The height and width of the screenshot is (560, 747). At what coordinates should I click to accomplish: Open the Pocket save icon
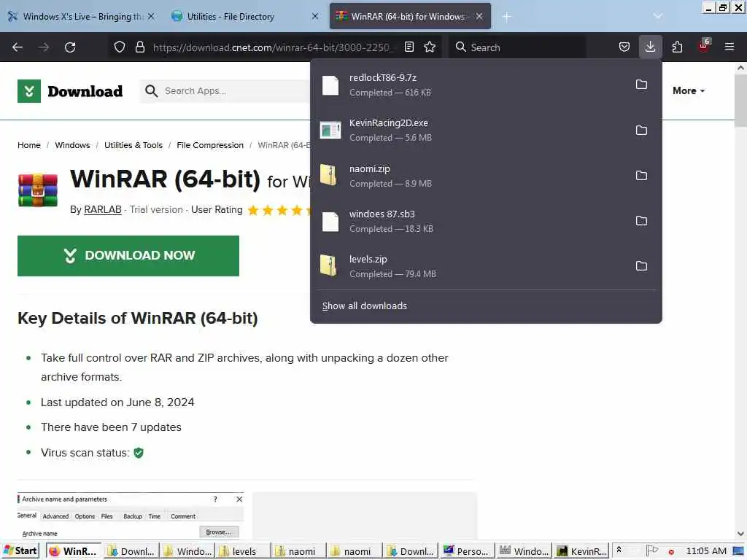point(624,47)
